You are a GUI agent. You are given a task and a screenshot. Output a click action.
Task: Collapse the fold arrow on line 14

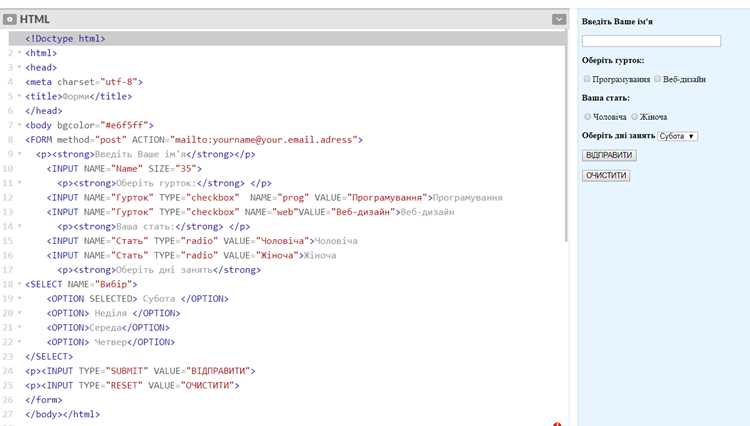pyautogui.click(x=20, y=226)
